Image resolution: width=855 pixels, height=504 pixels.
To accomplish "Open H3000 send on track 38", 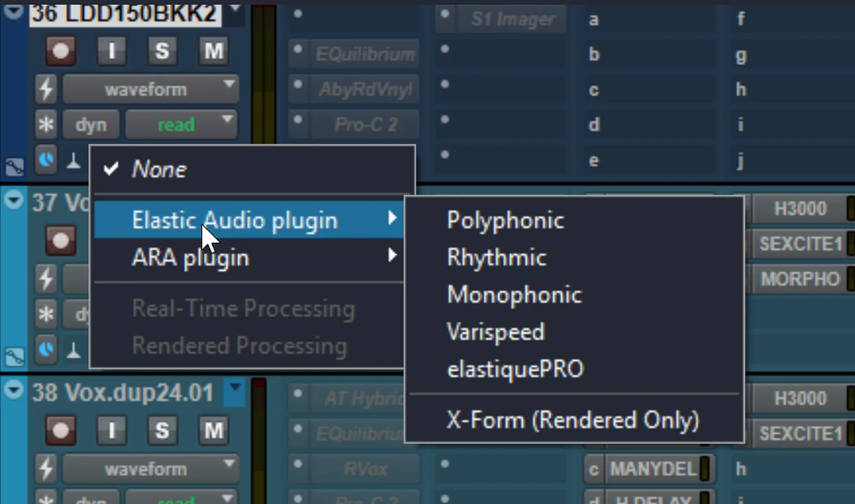I will (800, 398).
